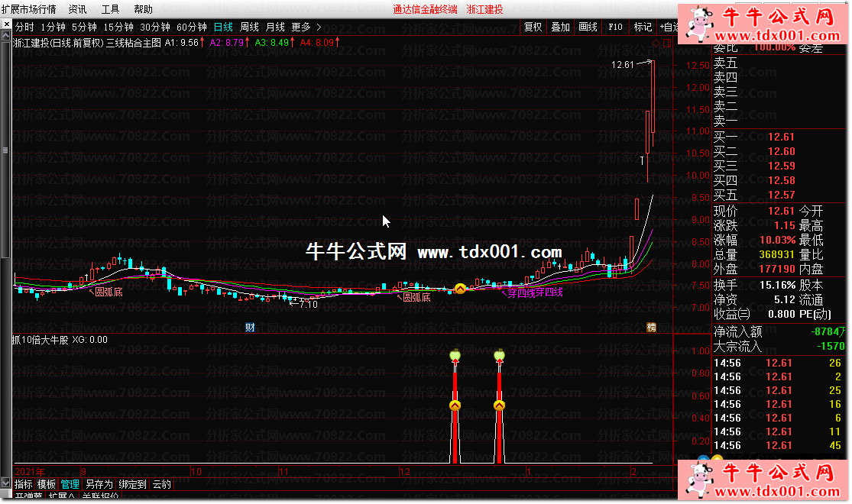Click the 标记 mark toolbar button
Image resolution: width=852 pixels, height=504 pixels.
[x=643, y=27]
